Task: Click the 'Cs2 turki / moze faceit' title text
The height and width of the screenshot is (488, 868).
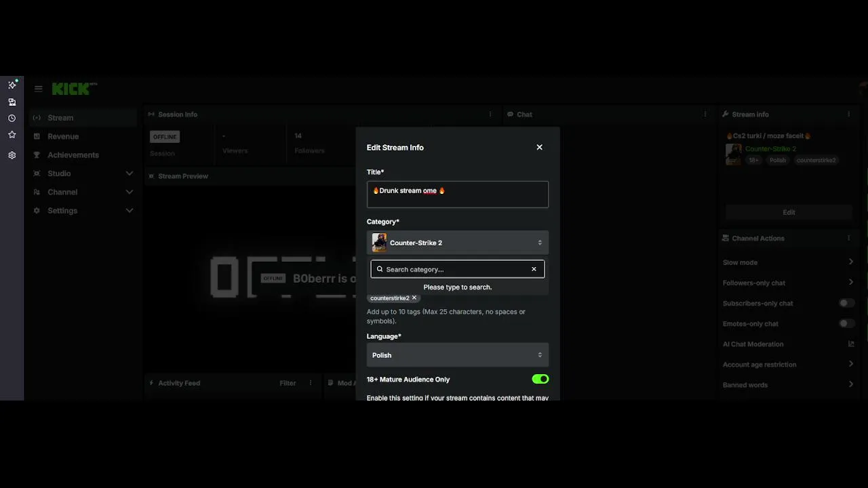Action: (769, 136)
